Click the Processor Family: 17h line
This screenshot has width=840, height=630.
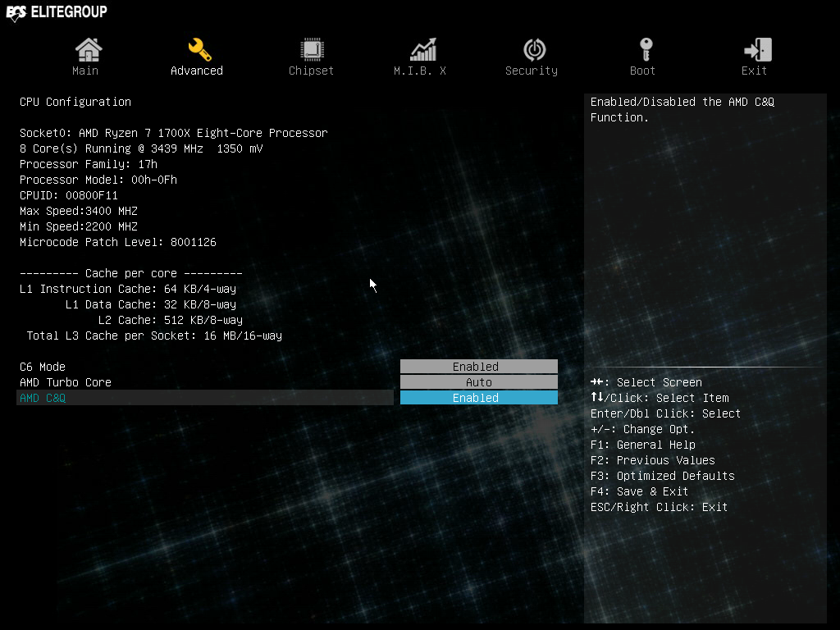click(89, 164)
